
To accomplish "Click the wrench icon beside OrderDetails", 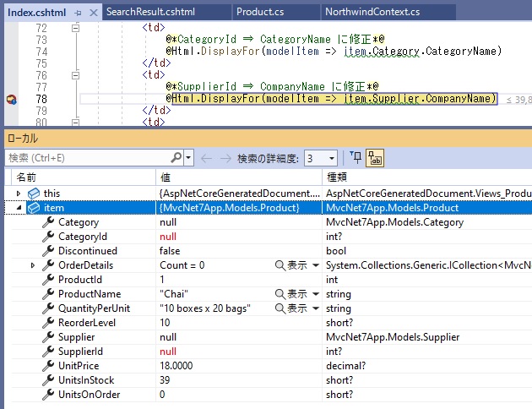I will [x=48, y=265].
